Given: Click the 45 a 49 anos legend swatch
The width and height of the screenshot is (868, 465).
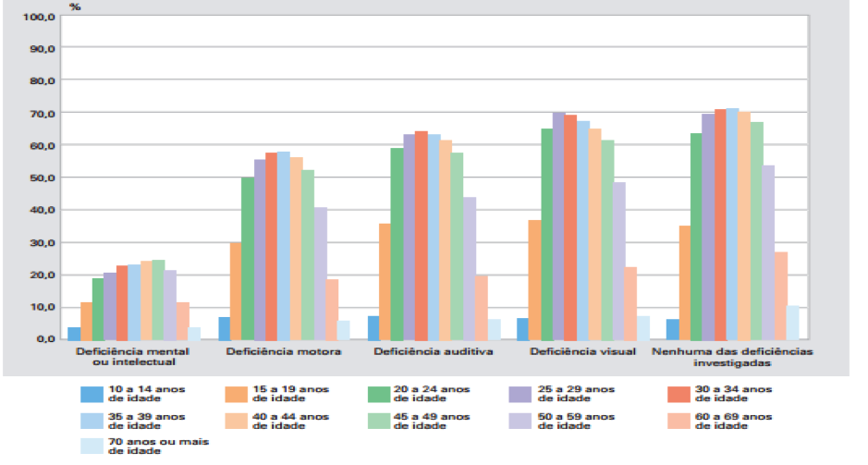Looking at the screenshot, I should pos(378,420).
